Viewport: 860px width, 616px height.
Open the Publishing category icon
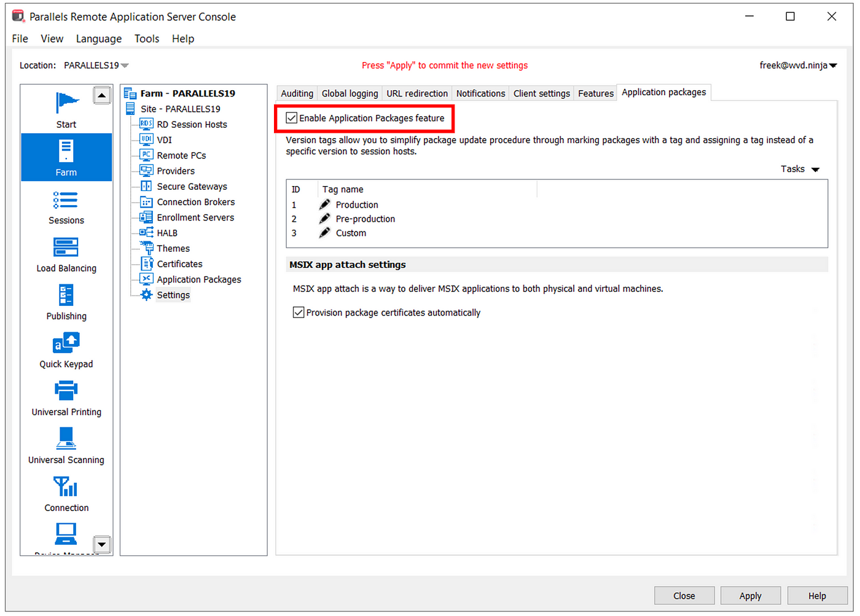click(66, 295)
